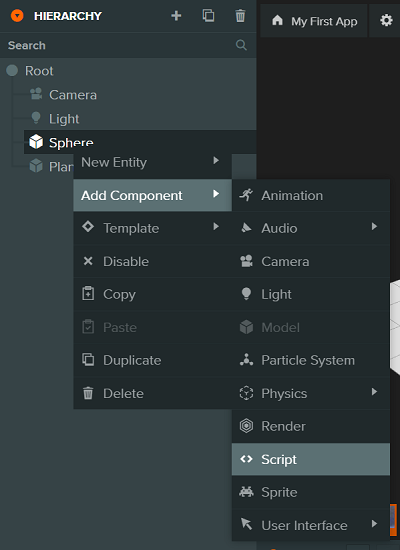Click the trash icon in Hierarchy header
400x550 pixels.
[240, 16]
